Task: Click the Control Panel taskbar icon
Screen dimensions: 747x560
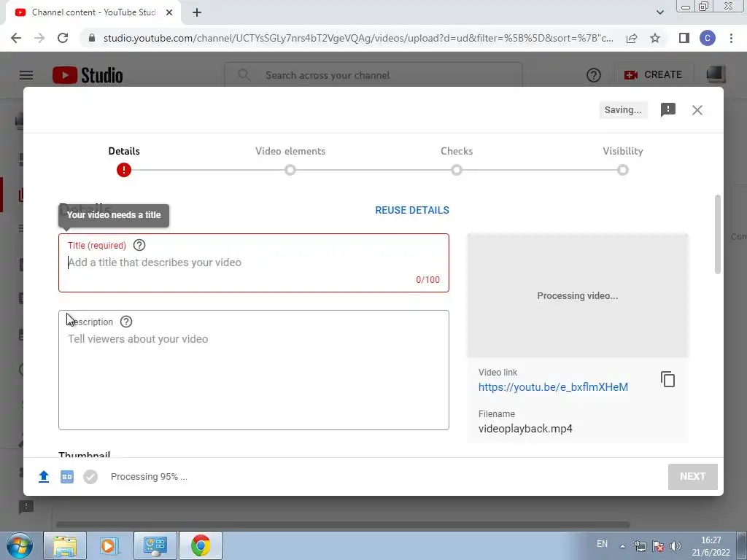Action: (x=155, y=545)
